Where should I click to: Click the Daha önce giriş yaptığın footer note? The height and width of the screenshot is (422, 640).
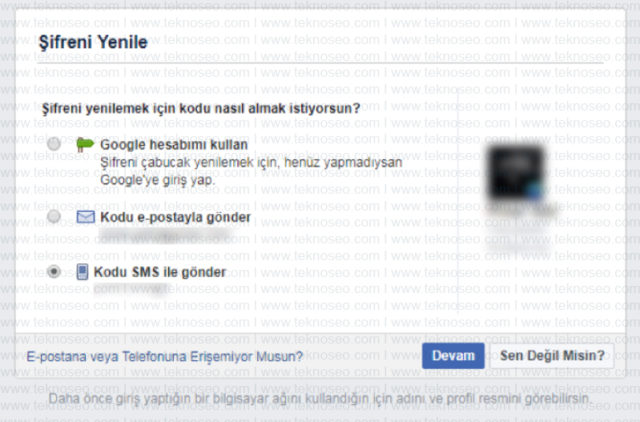(320, 399)
